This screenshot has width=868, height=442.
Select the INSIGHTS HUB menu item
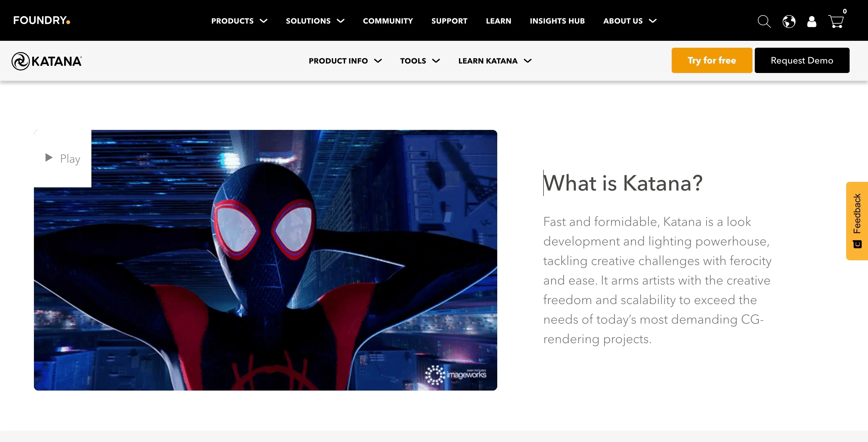coord(557,21)
